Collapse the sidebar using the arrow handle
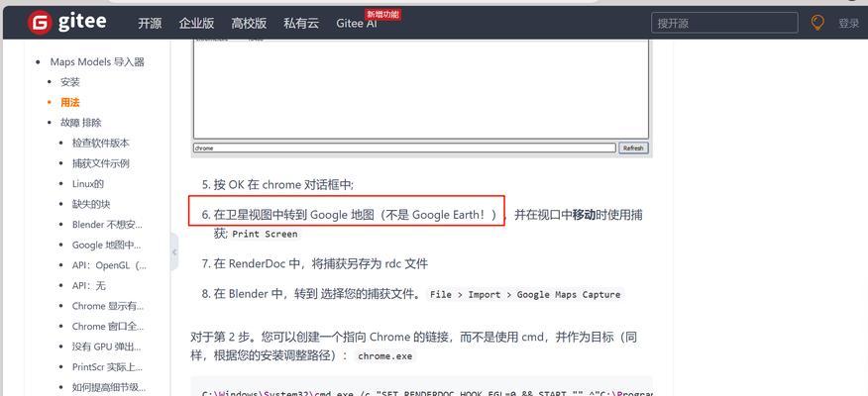Screen dimensions: 868x396 click(x=174, y=252)
